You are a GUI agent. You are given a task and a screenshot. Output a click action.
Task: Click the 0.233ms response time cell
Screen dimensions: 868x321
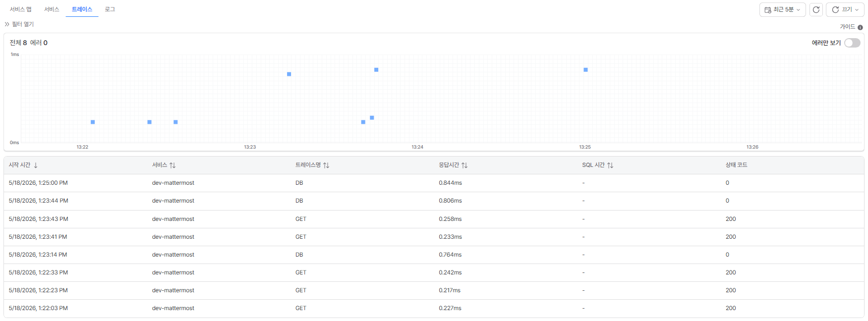(450, 237)
